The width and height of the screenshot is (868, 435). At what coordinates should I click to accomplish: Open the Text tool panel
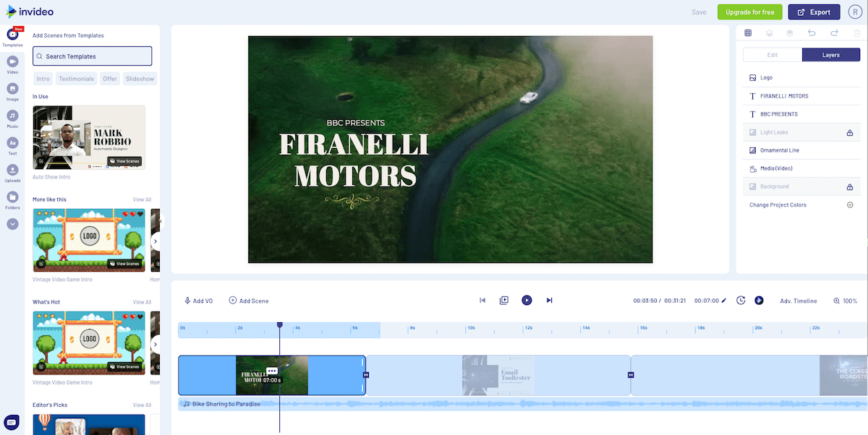tap(12, 146)
